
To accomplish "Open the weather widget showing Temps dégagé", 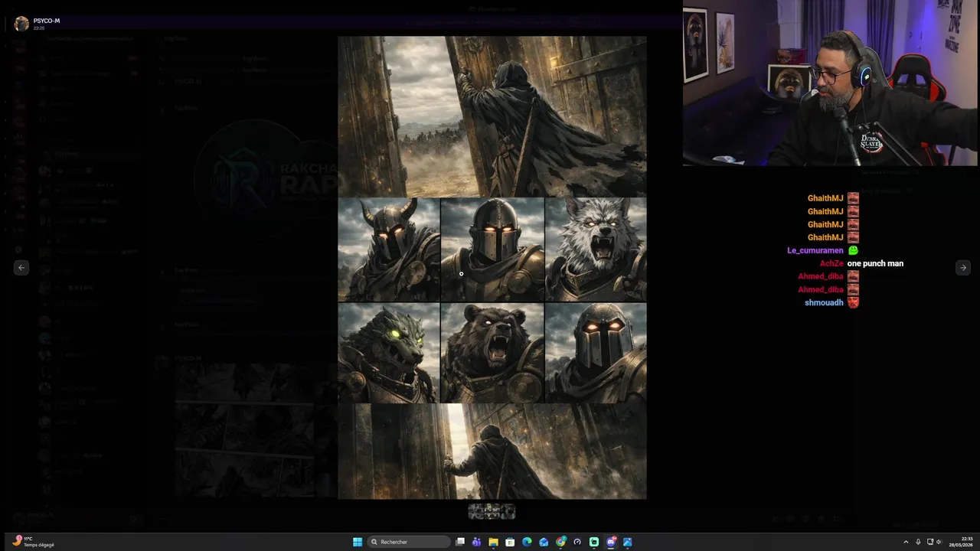I will click(34, 542).
